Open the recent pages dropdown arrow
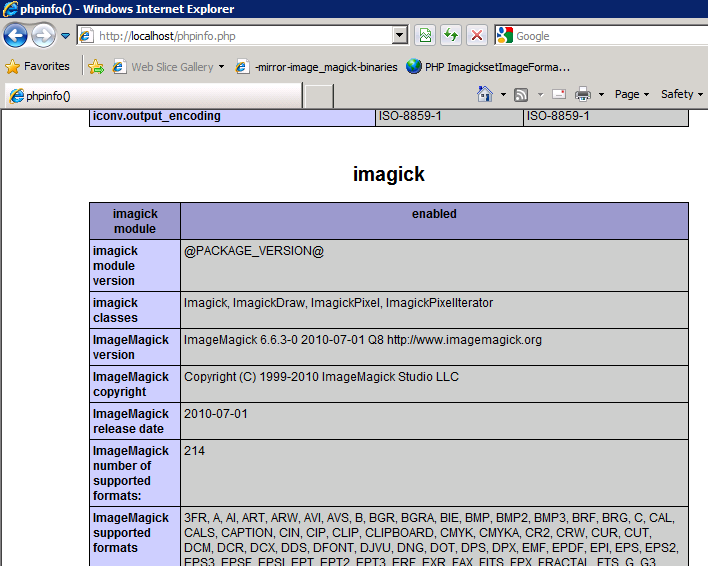This screenshot has width=708, height=566. 65,36
